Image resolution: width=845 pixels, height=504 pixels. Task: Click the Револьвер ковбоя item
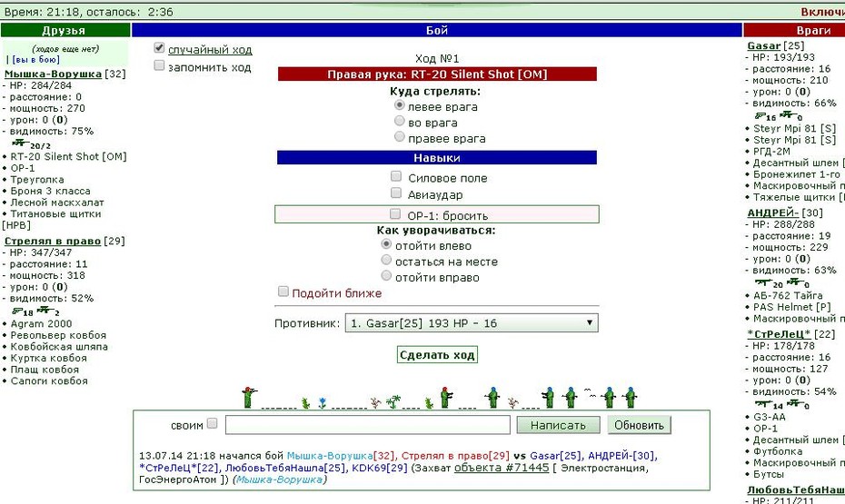(58, 335)
